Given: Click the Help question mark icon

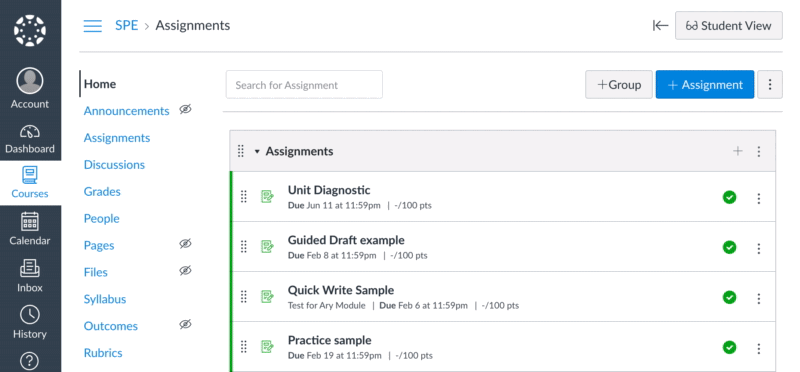Looking at the screenshot, I should [30, 361].
